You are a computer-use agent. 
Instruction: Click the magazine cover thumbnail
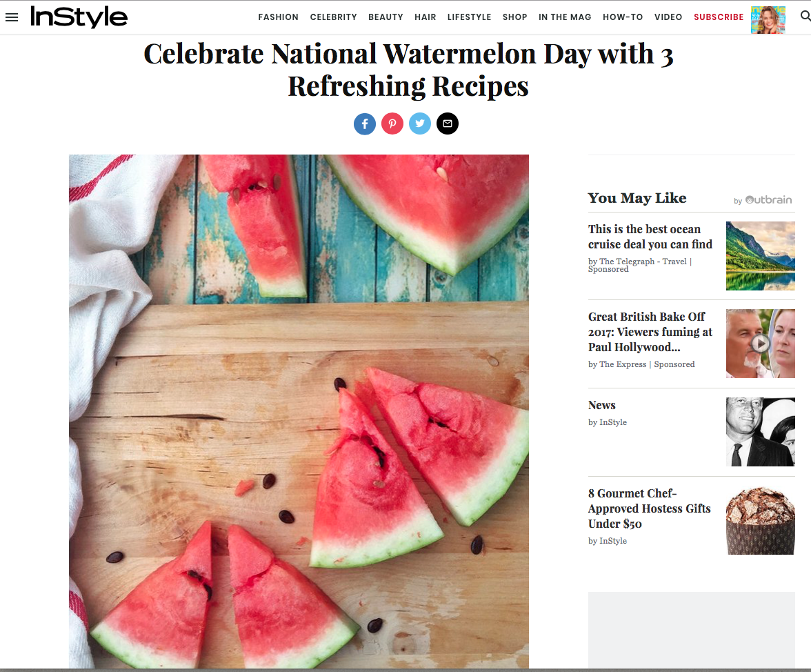(768, 19)
